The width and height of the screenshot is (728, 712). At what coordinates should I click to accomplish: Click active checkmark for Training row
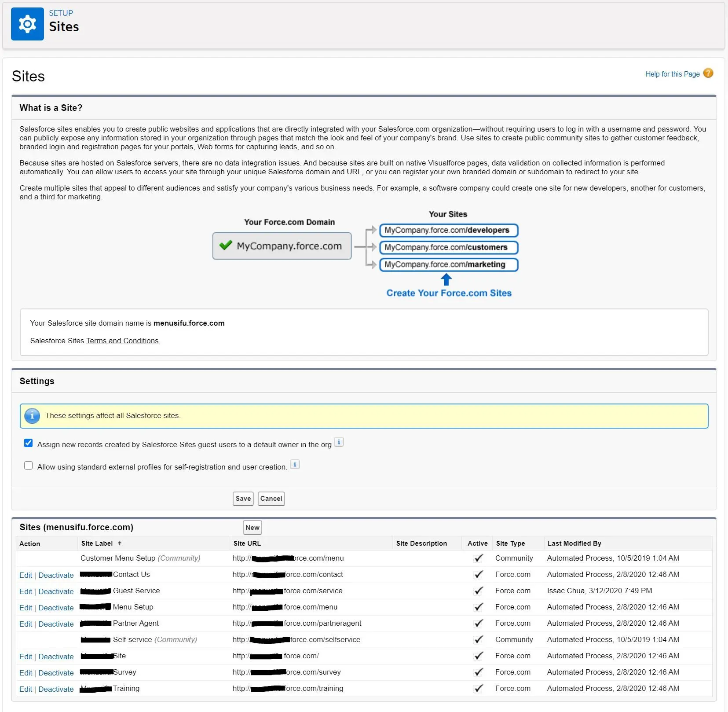(x=479, y=688)
